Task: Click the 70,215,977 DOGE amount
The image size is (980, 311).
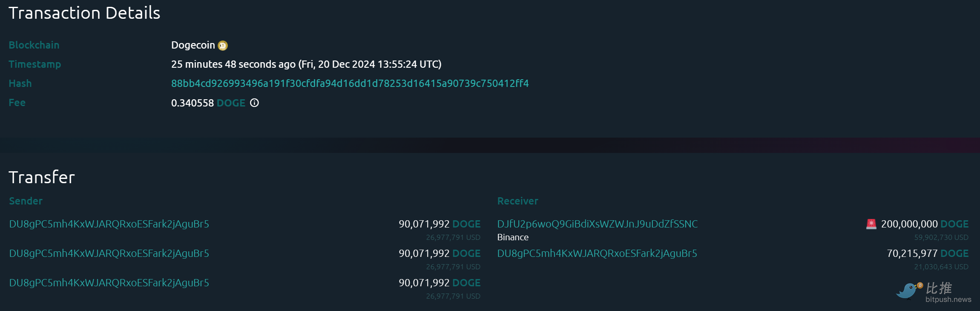Action: tap(927, 253)
